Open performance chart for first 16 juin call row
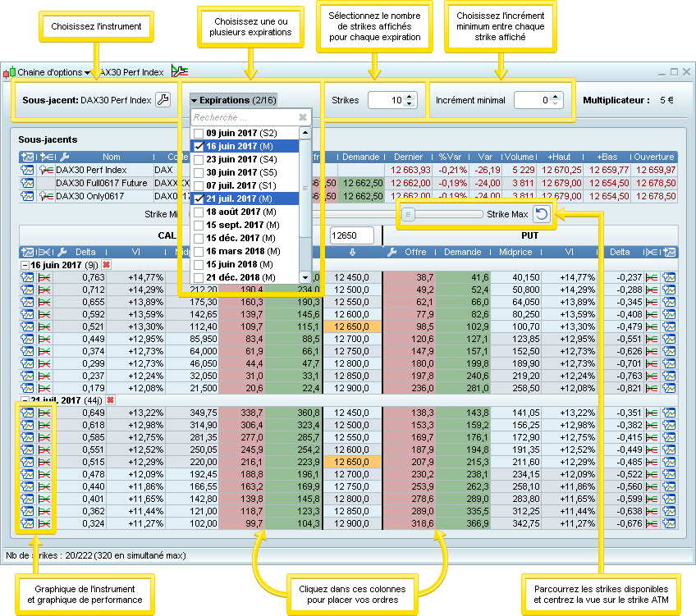Image resolution: width=696 pixels, height=616 pixels. click(x=43, y=278)
